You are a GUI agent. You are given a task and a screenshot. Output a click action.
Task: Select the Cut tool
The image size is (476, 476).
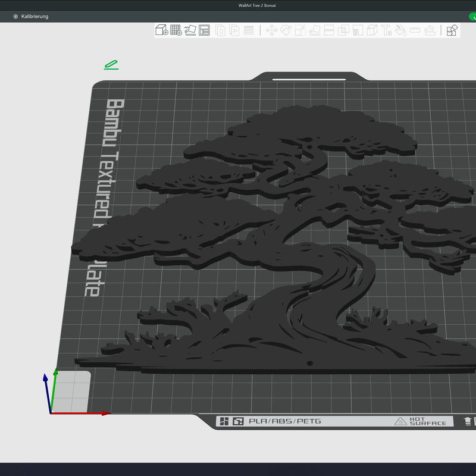pyautogui.click(x=329, y=30)
